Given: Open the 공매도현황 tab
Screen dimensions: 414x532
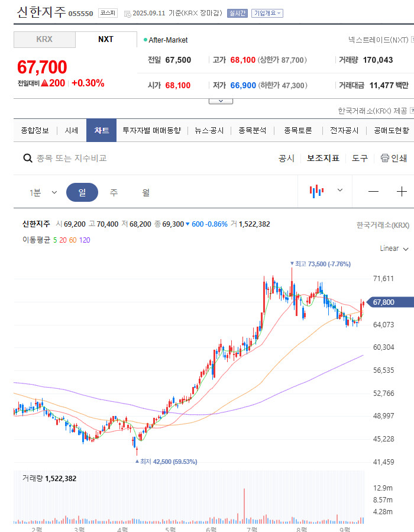Looking at the screenshot, I should pos(392,130).
